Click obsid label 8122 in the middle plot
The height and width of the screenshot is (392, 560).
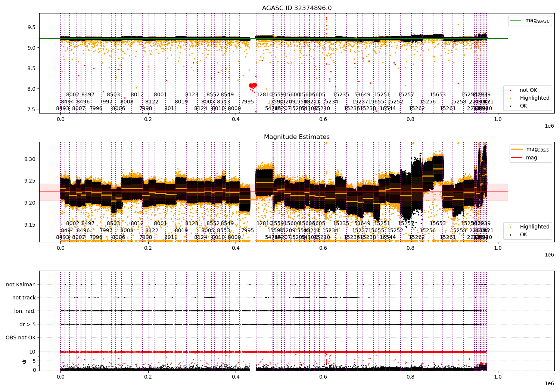pos(152,230)
